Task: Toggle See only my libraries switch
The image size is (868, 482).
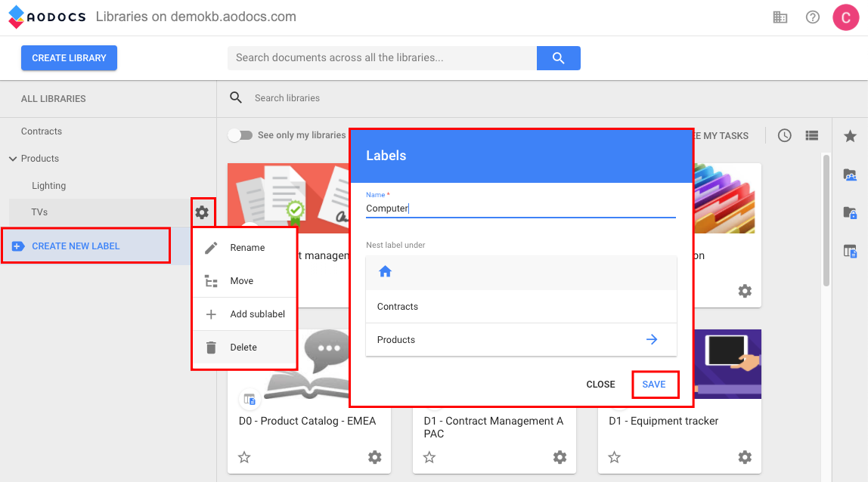Action: 240,135
